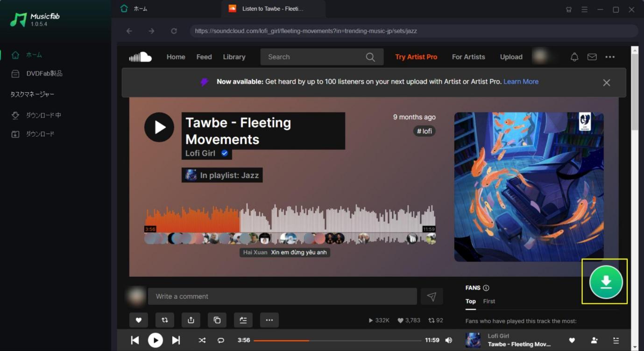This screenshot has width=644, height=351.
Task: Click the FANS info icon
Action: tap(486, 288)
